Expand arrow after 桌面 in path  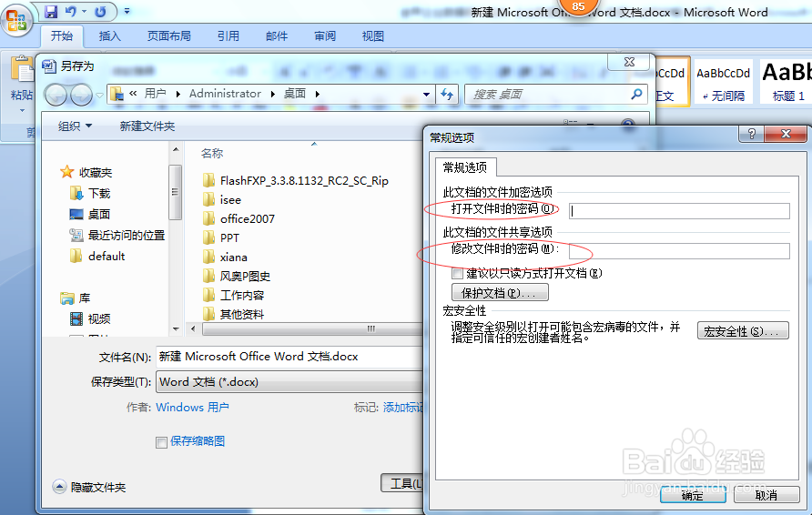pos(318,95)
